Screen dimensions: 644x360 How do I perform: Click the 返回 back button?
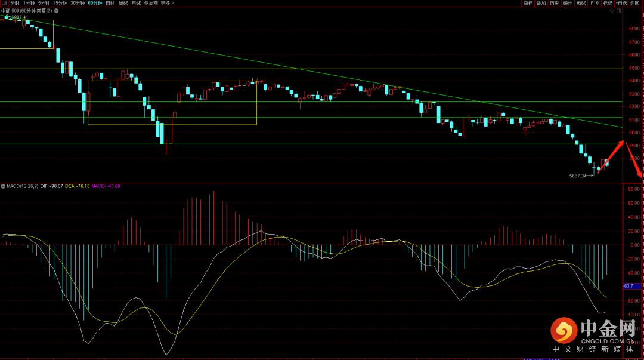636,3
